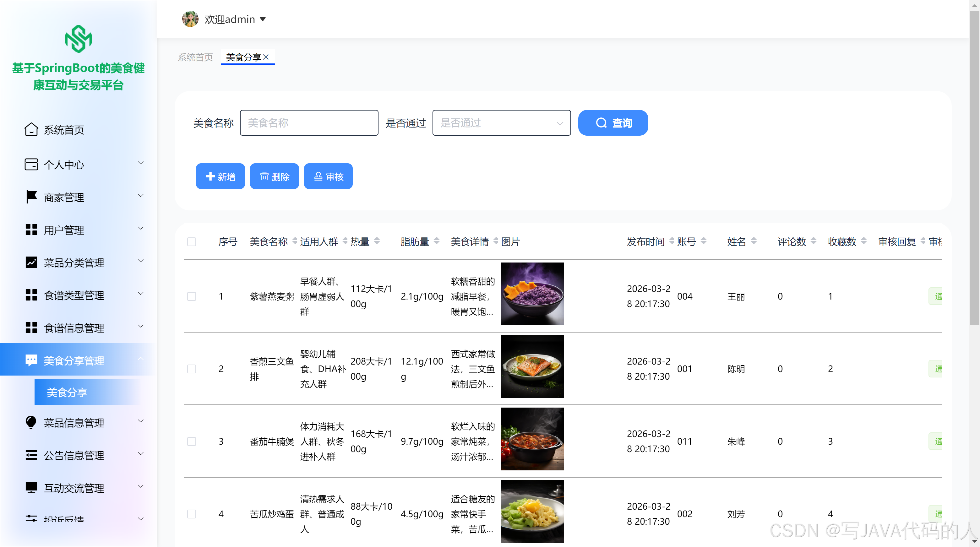Check the row for 苦瓜炒鸡蛋
This screenshot has width=980, height=547.
coord(192,514)
